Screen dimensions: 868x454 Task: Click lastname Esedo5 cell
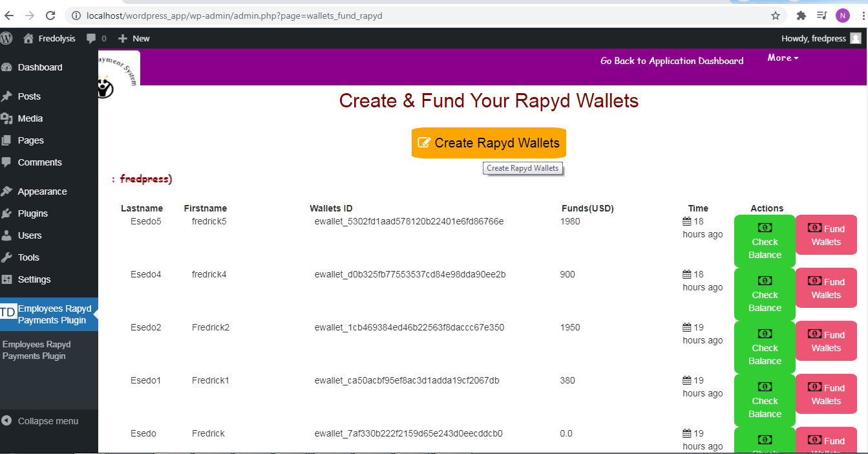[x=145, y=221]
